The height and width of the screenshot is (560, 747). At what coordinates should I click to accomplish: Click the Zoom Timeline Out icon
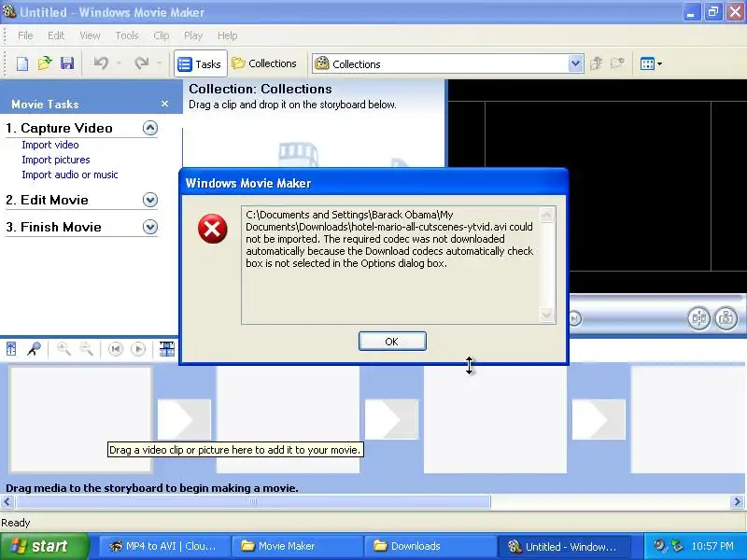86,349
